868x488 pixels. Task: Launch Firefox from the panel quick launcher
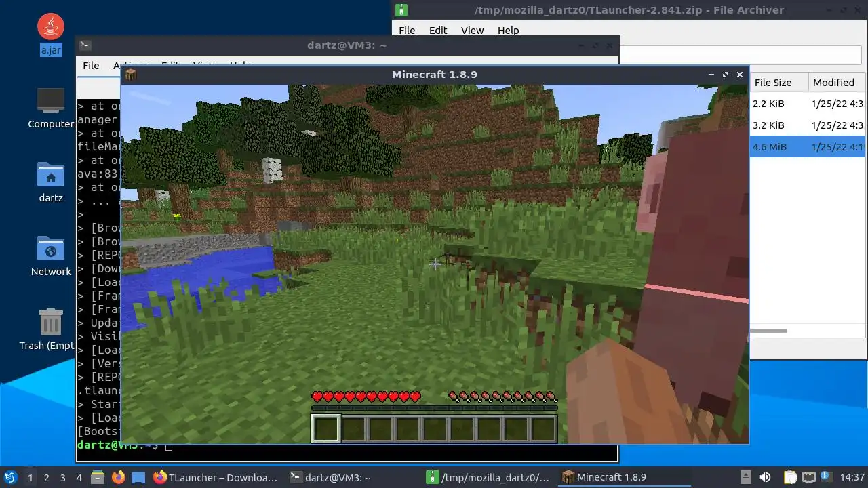pyautogui.click(x=118, y=477)
